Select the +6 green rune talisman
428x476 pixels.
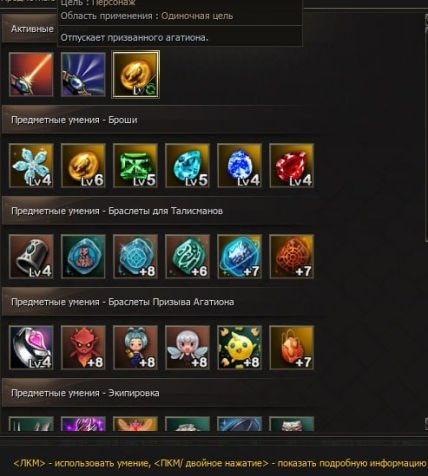pyautogui.click(x=187, y=256)
